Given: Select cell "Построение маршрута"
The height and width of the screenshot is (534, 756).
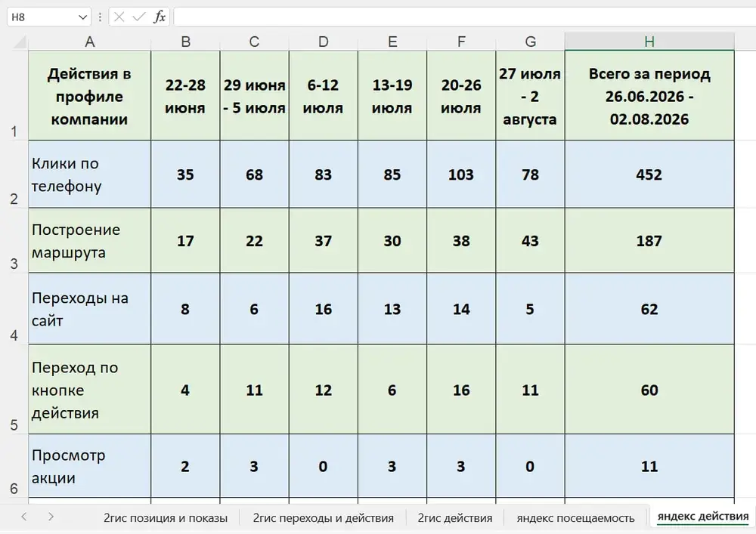Looking at the screenshot, I should click(x=90, y=241).
